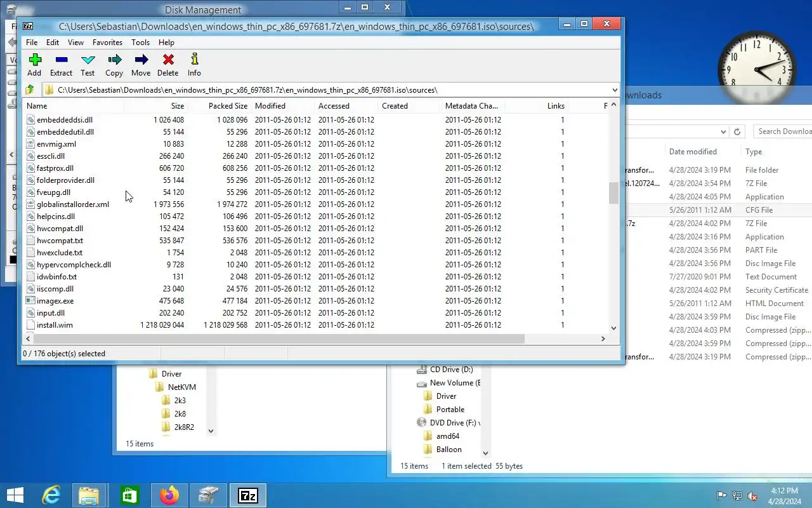Select folderprovider.dll in the list
The height and width of the screenshot is (508, 812).
pos(65,180)
